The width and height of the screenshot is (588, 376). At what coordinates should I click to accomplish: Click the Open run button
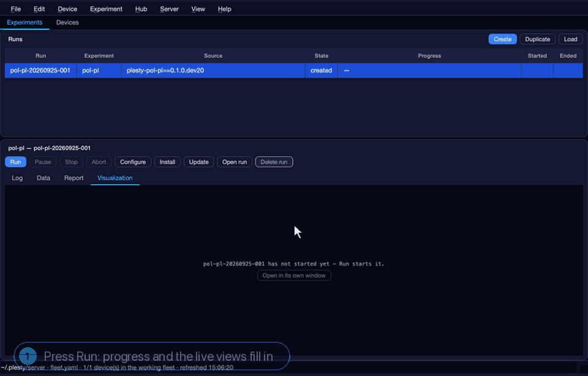point(235,162)
